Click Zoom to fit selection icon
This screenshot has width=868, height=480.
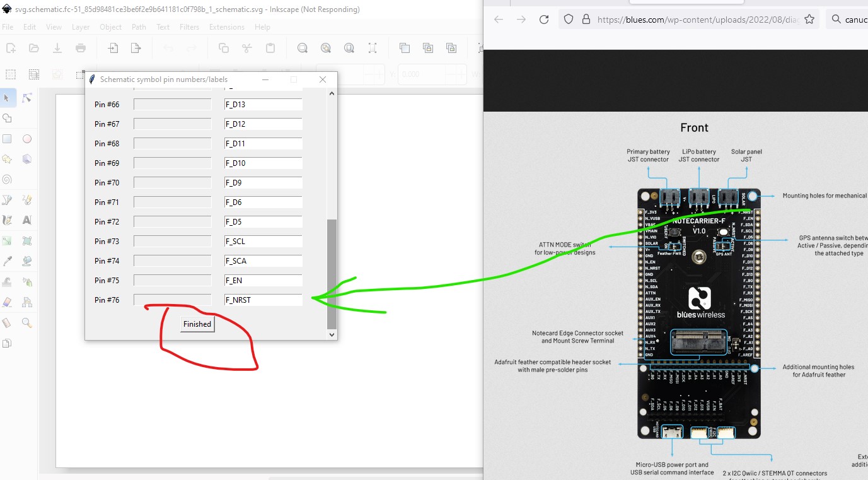(303, 48)
